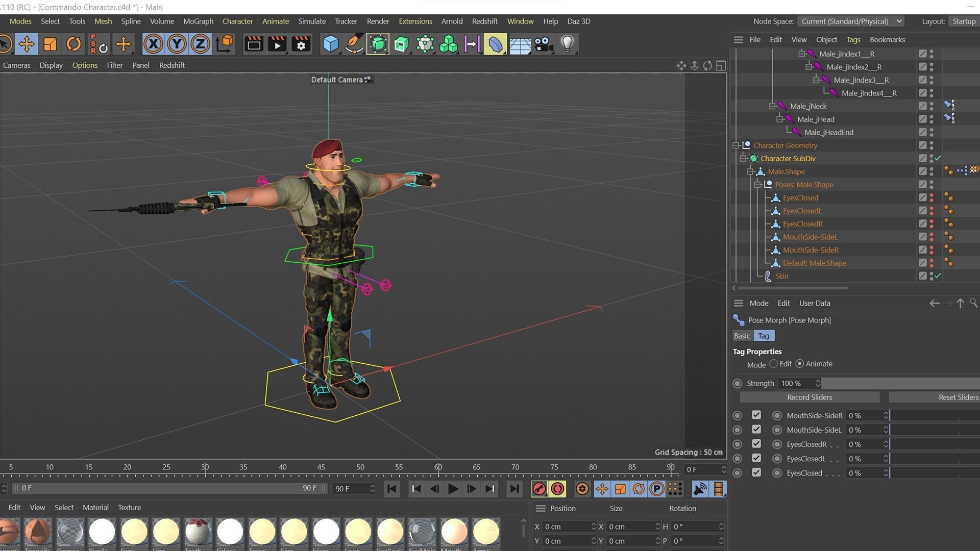
Task: Toggle Autokeying
Action: coord(557,489)
